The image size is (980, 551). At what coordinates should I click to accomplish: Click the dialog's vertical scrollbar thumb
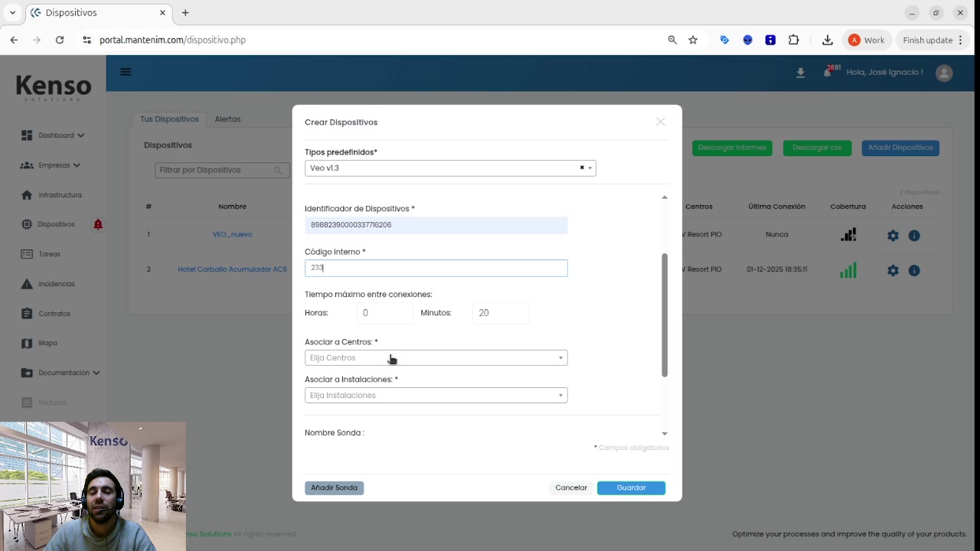point(664,314)
